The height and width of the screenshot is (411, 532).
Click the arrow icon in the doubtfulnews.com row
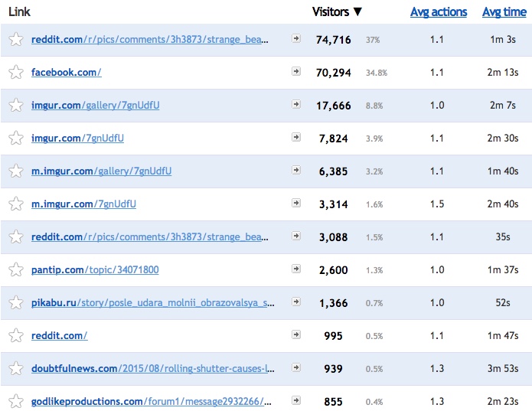[x=296, y=367]
